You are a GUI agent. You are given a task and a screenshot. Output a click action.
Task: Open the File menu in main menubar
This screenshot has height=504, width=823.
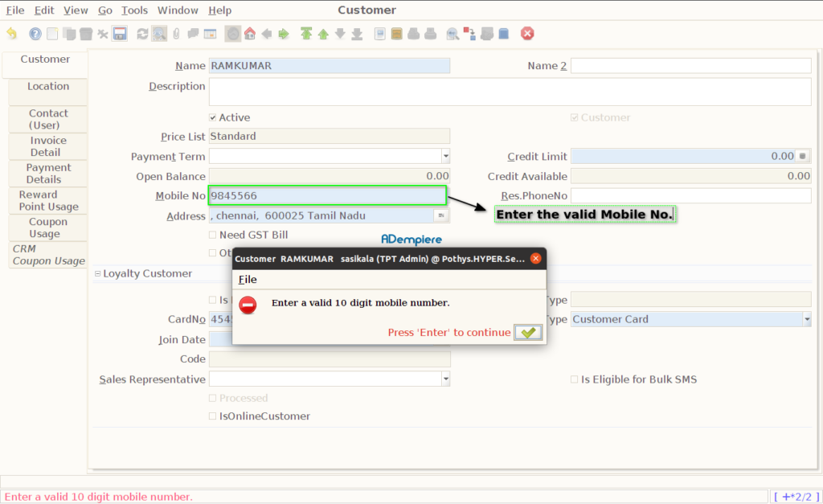(x=15, y=10)
